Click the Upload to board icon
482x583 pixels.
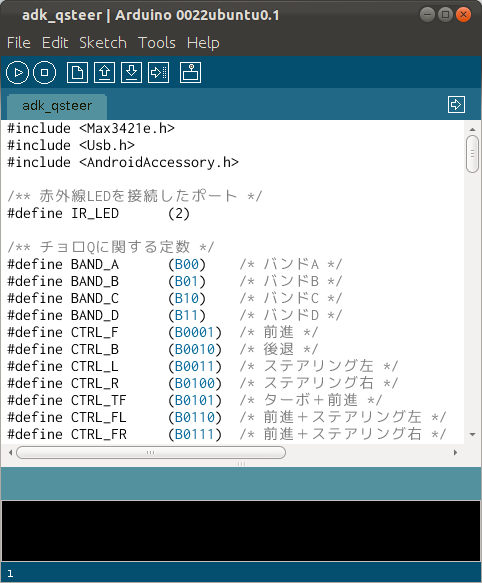click(158, 73)
